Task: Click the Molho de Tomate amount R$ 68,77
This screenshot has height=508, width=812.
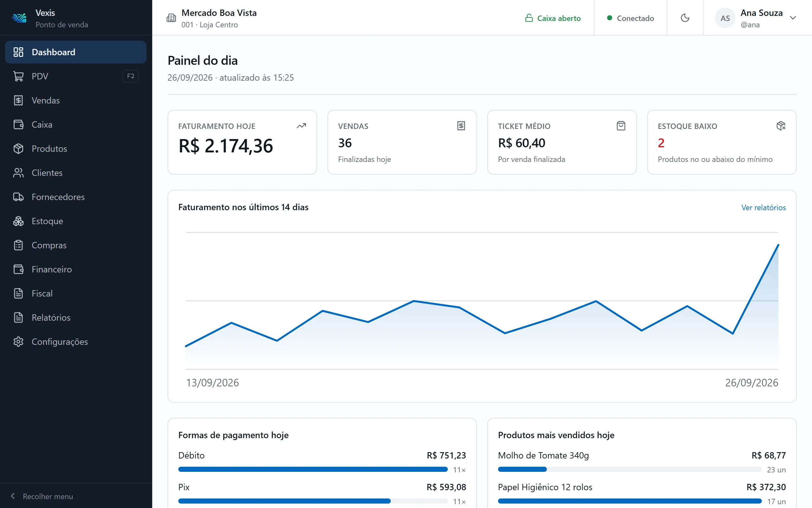Action: point(768,455)
